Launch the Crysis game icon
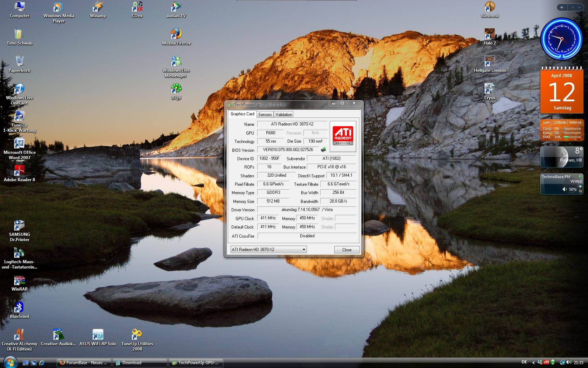 490,92
